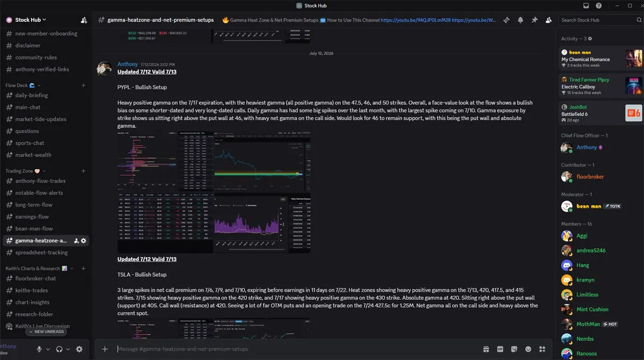Open the sticker picker icon
Screen dimensions: 644x360
[x=514, y=349]
